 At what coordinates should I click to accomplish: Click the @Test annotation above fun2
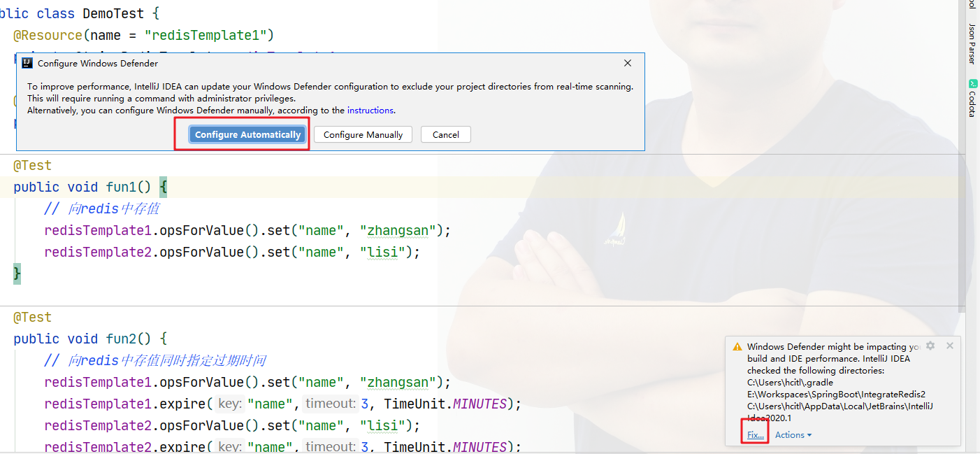point(33,317)
